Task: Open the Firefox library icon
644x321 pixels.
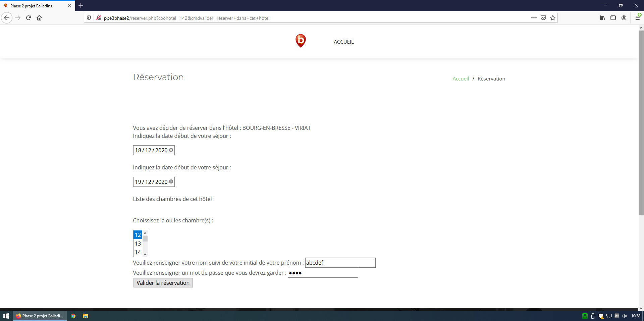Action: [602, 18]
